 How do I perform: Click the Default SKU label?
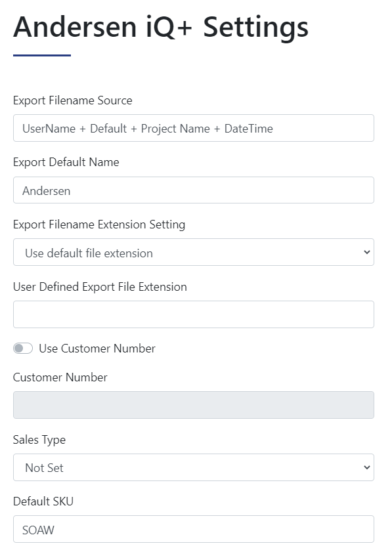[x=43, y=501]
